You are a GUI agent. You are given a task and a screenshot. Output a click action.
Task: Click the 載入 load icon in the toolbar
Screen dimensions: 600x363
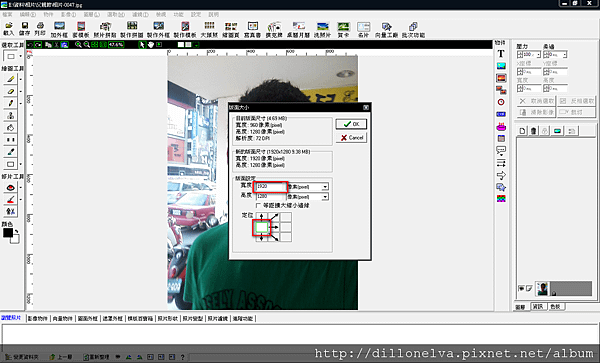coord(8,29)
